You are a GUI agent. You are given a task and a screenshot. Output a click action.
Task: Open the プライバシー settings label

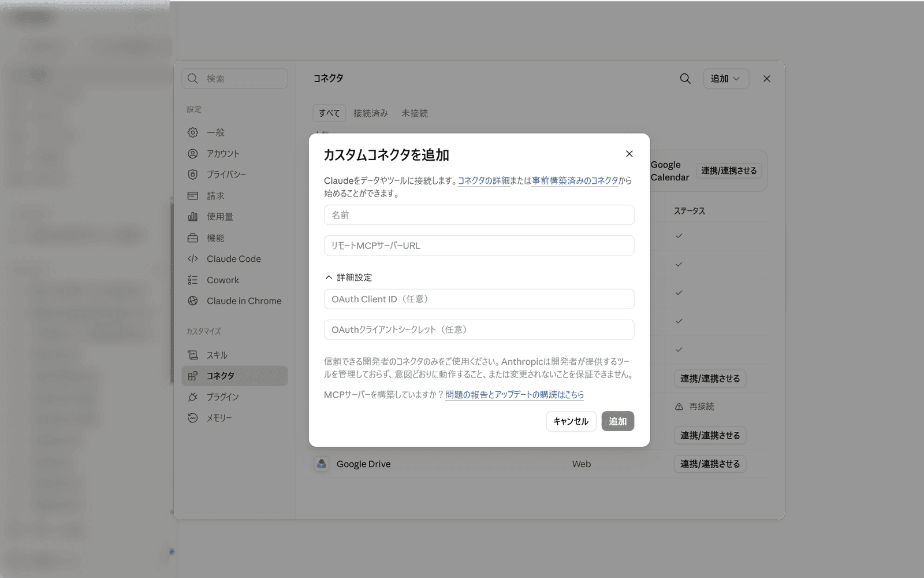(226, 175)
